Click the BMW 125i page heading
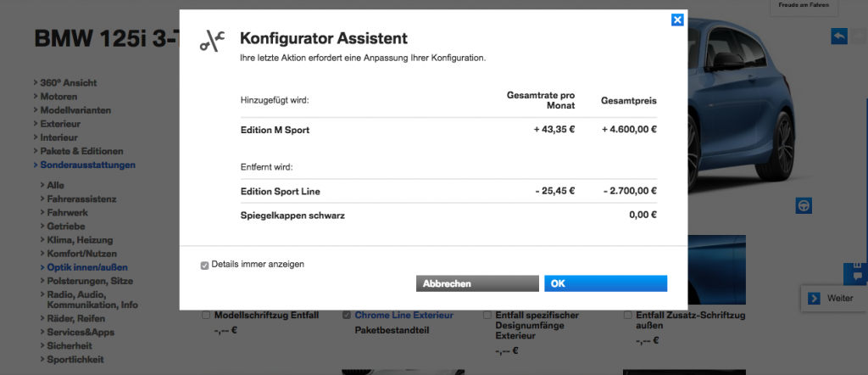868x375 pixels. (x=107, y=37)
